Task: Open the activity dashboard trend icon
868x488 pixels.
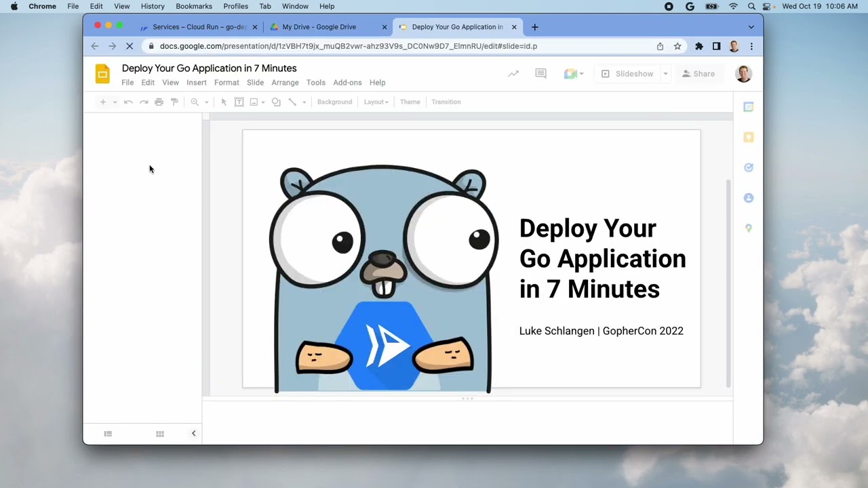Action: point(513,74)
